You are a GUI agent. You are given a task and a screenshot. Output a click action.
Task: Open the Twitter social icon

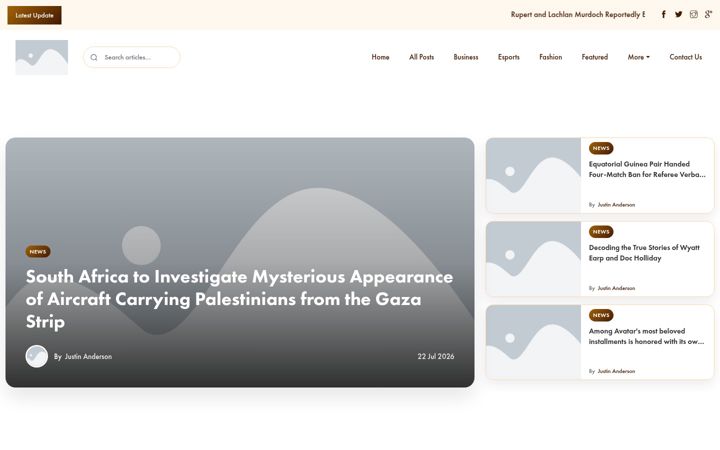coord(678,14)
